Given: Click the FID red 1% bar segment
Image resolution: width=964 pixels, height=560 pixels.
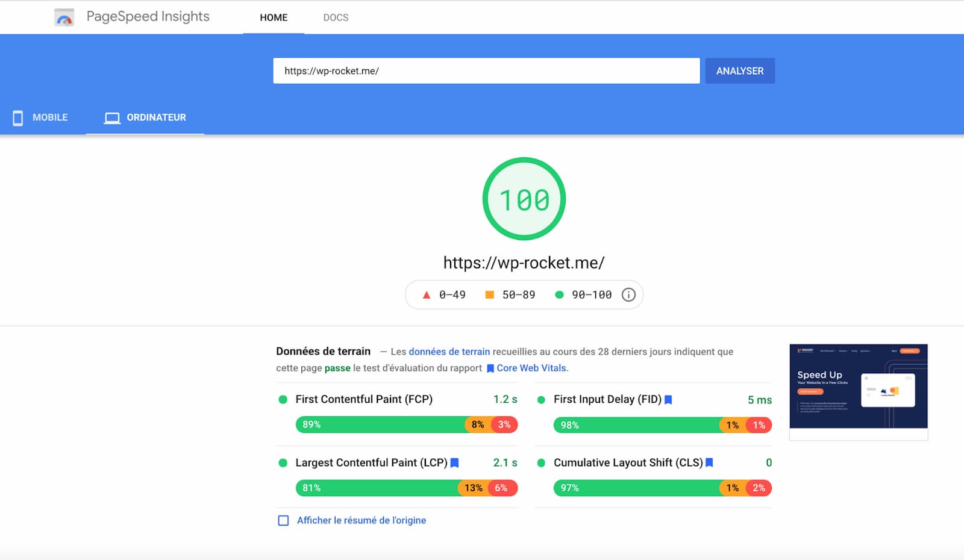Looking at the screenshot, I should tap(759, 425).
